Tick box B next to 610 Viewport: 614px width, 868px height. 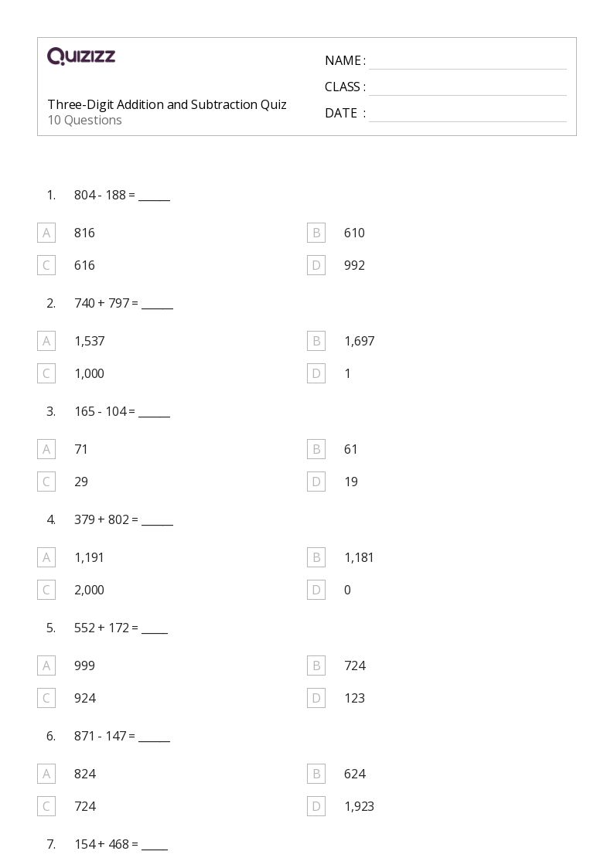[316, 233]
